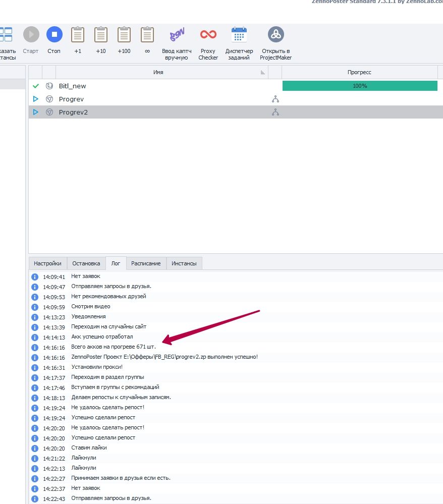443x504 pixels.
Task: Sort by the Имя column header
Action: click(158, 72)
